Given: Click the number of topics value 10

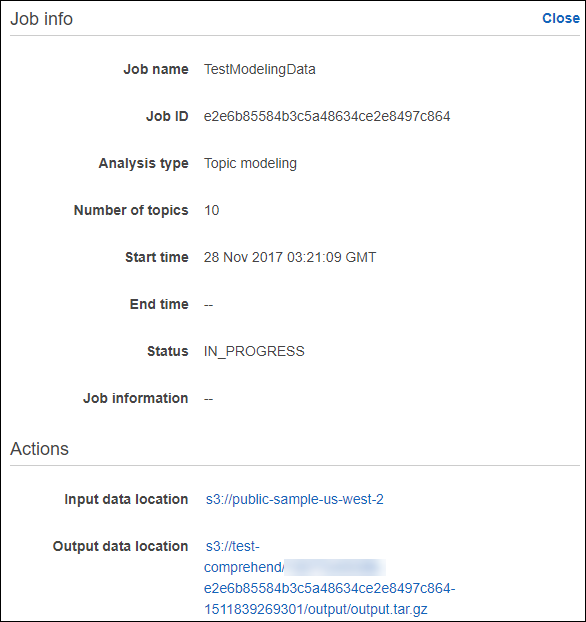Looking at the screenshot, I should click(x=211, y=210).
